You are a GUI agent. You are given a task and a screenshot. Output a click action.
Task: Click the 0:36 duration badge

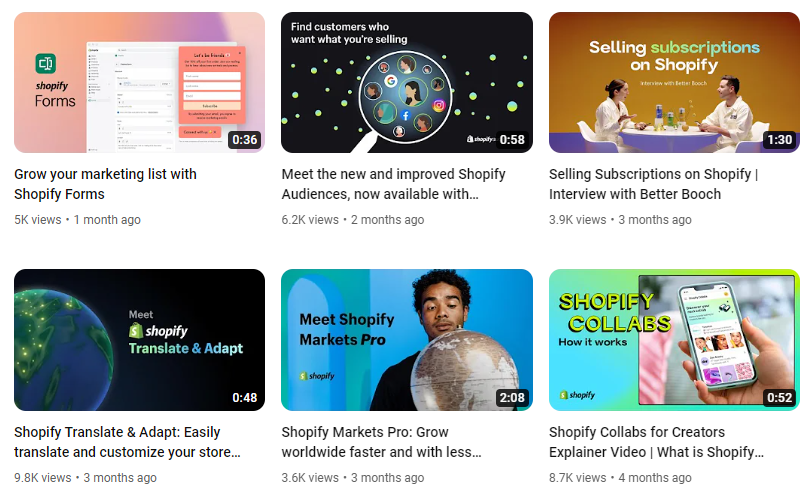coord(244,140)
